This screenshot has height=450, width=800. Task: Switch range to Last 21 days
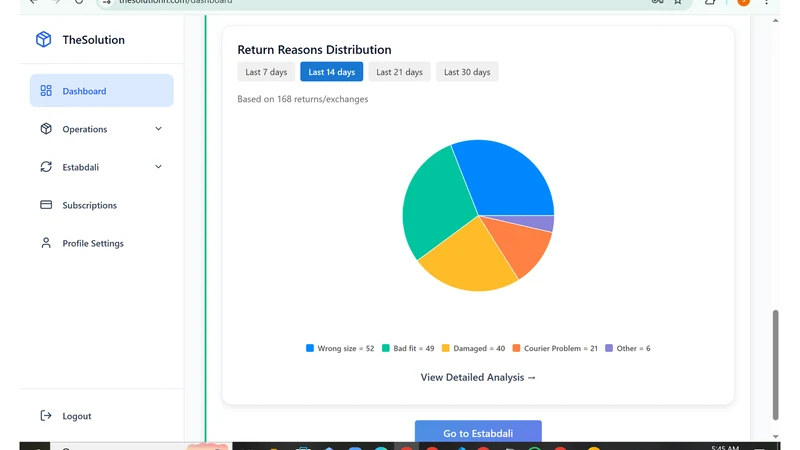399,72
